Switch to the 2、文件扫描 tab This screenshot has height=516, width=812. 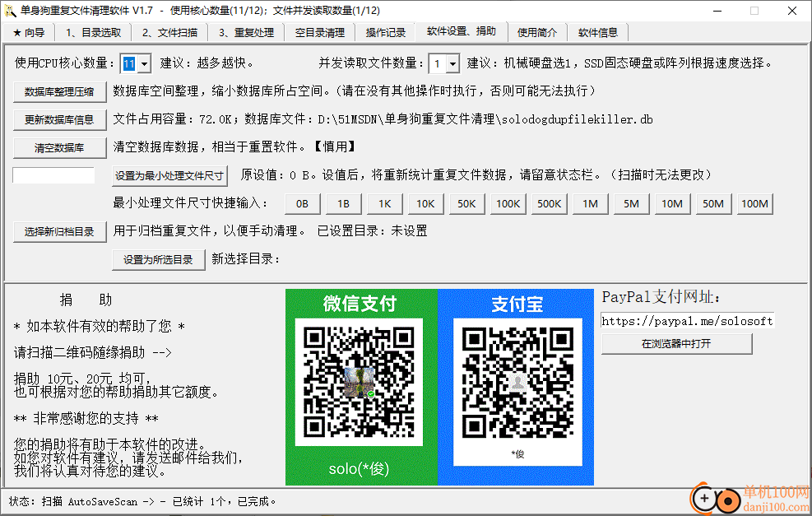pyautogui.click(x=169, y=33)
